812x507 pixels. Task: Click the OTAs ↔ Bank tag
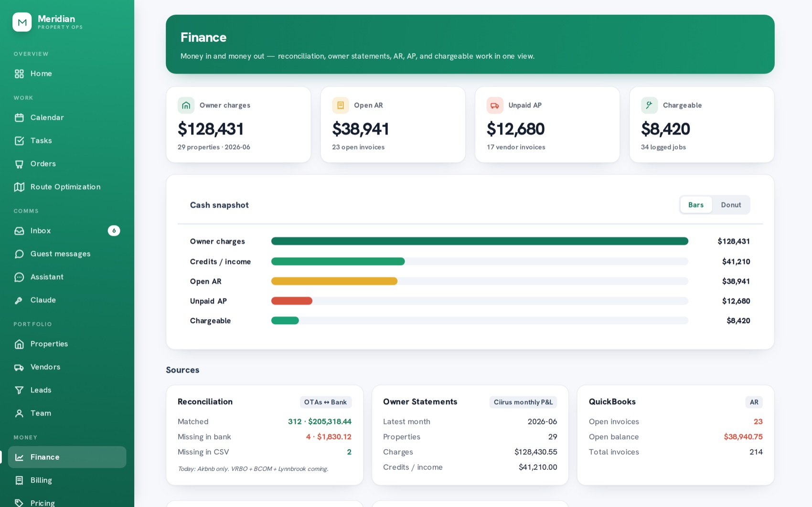(x=326, y=402)
